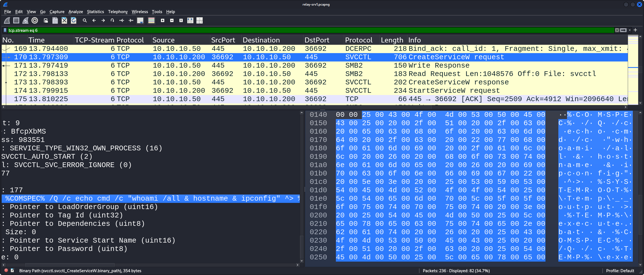The height and width of the screenshot is (275, 644).
Task: Select packet 171 Write Response row
Action: click(315, 65)
